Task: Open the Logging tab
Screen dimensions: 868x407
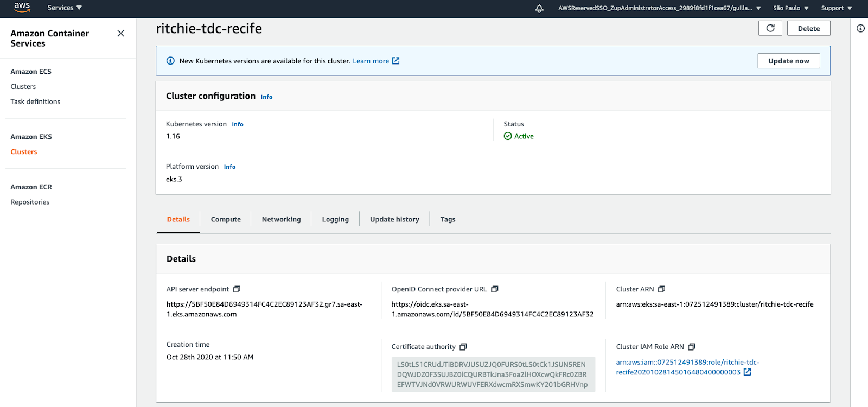Action: coord(335,219)
